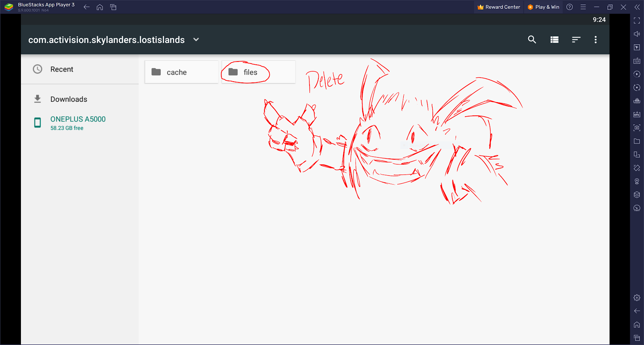Click the sync operations circular icon
The image size is (644, 345).
coord(637,87)
